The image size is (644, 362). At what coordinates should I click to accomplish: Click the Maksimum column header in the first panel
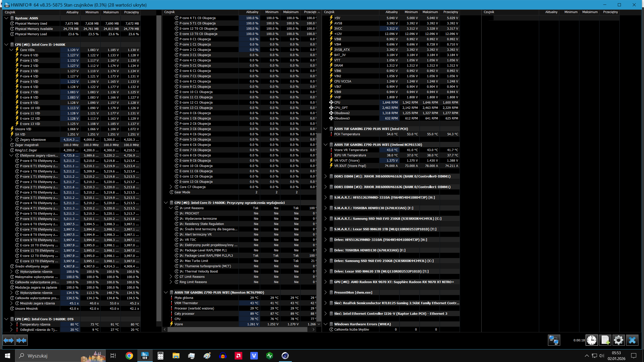(111, 12)
